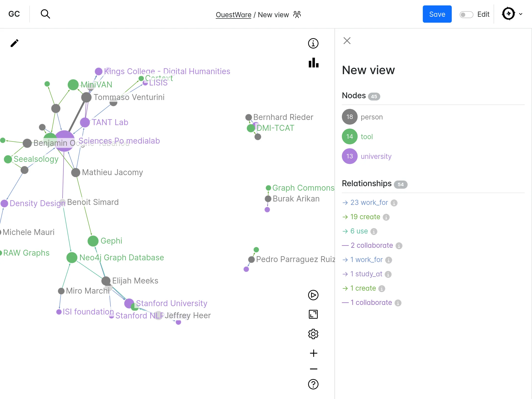
Task: Open the help question mark icon
Action: 313,384
